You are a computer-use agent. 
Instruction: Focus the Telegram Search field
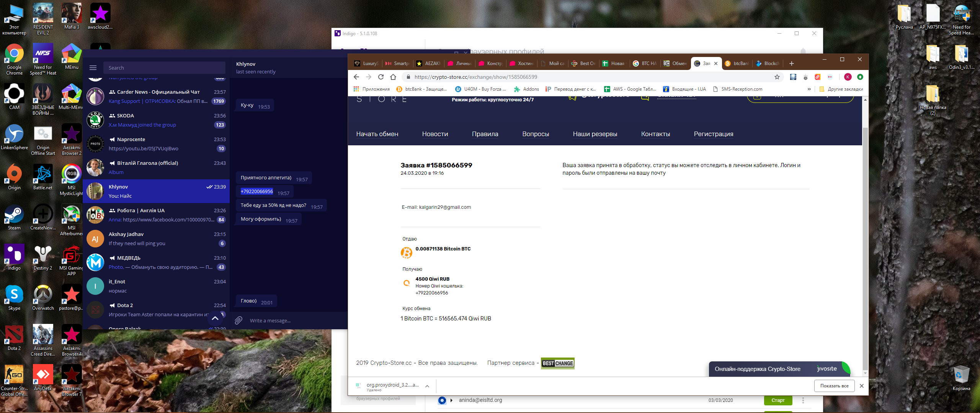[164, 68]
